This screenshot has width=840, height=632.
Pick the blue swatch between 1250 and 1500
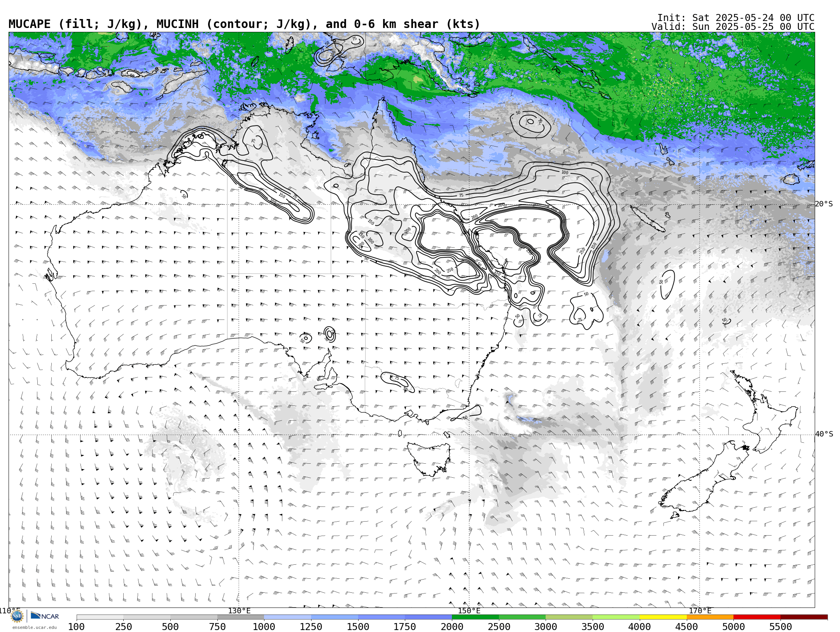[x=335, y=617]
